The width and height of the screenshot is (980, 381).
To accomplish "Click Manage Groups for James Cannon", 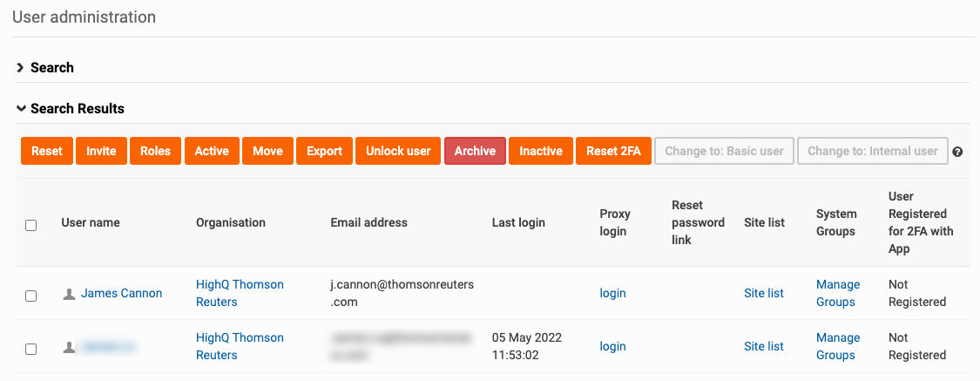I will point(838,294).
